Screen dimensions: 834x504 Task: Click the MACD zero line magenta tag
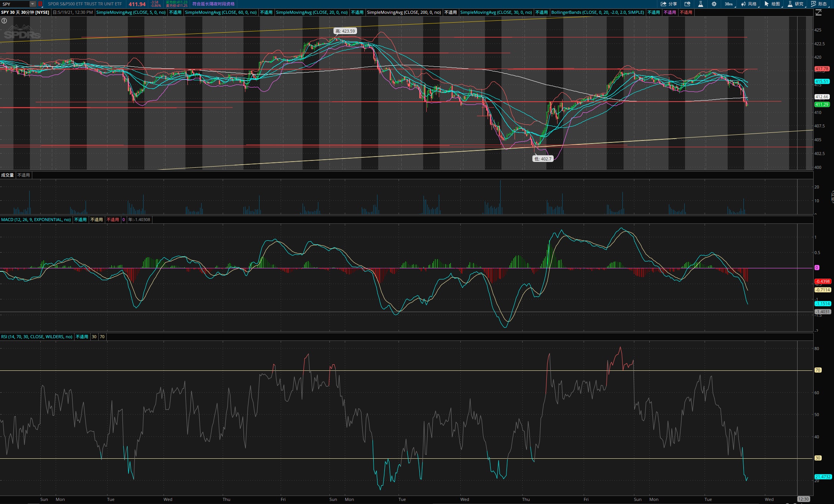point(817,268)
